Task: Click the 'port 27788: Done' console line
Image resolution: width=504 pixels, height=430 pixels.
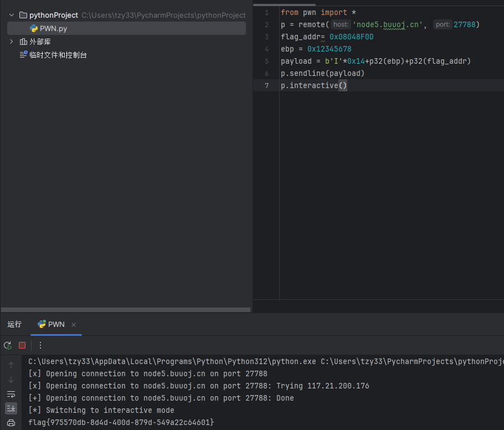Action: coord(161,398)
